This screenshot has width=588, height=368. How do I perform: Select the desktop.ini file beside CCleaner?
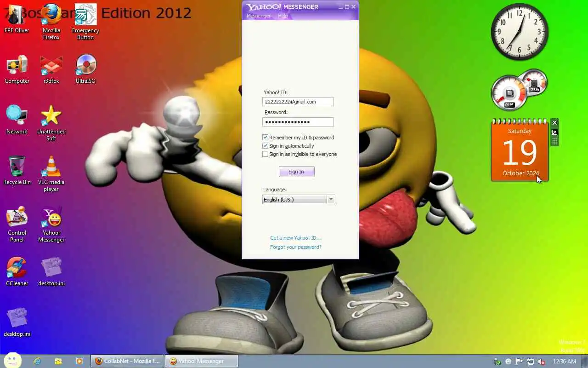coord(51,272)
